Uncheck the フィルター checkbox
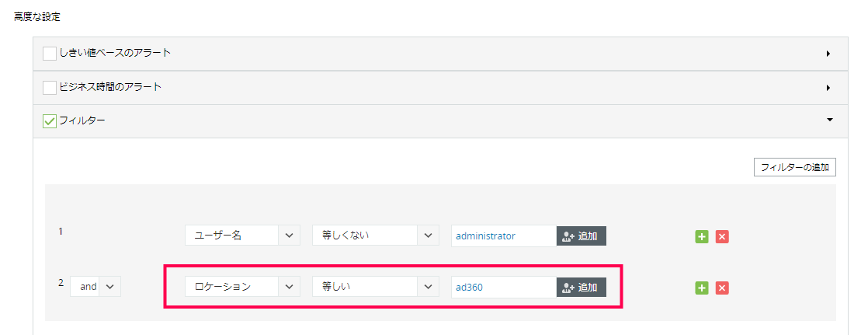Viewport: 868px width, 335px height. (50, 121)
